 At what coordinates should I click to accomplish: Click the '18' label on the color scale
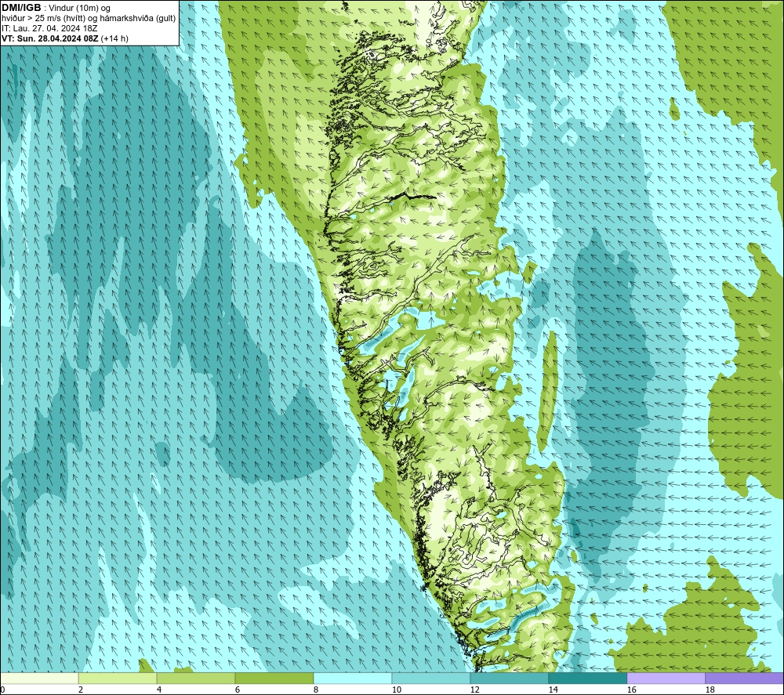point(710,690)
